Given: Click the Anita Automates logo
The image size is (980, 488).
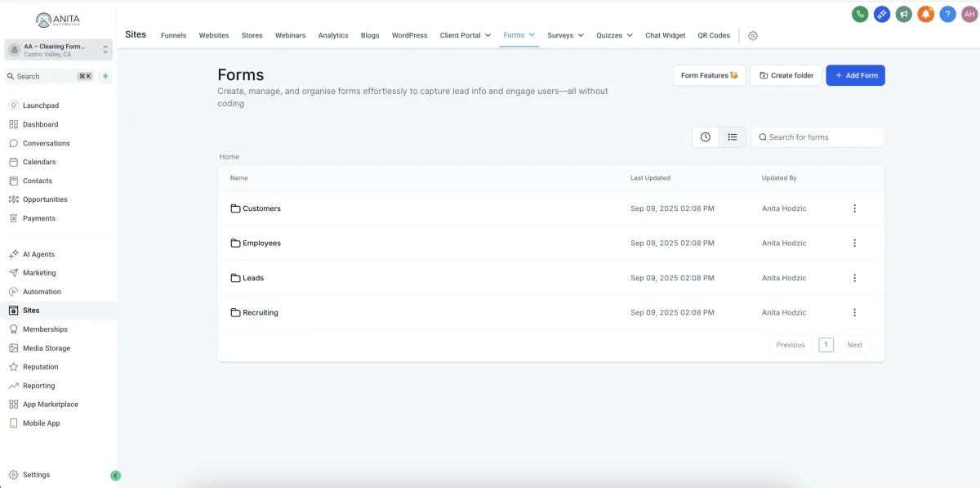Looking at the screenshot, I should 58,20.
